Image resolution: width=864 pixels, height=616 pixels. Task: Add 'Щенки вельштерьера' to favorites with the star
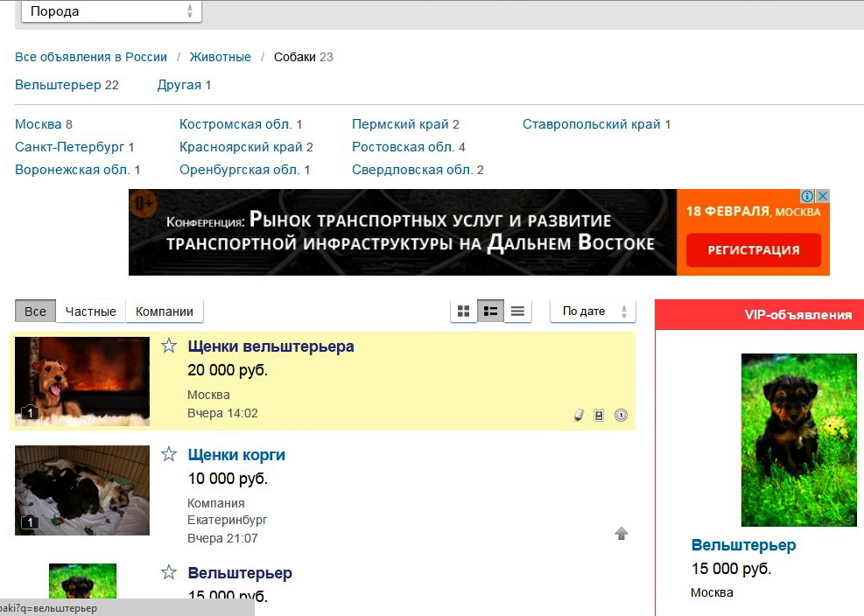169,346
